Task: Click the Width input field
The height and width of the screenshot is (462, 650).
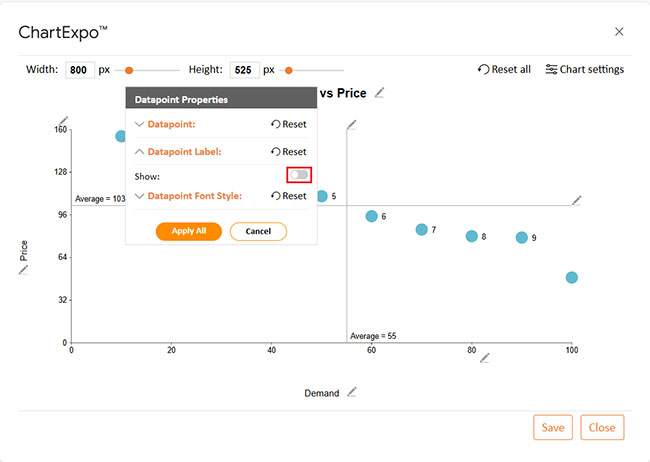Action: [x=80, y=70]
